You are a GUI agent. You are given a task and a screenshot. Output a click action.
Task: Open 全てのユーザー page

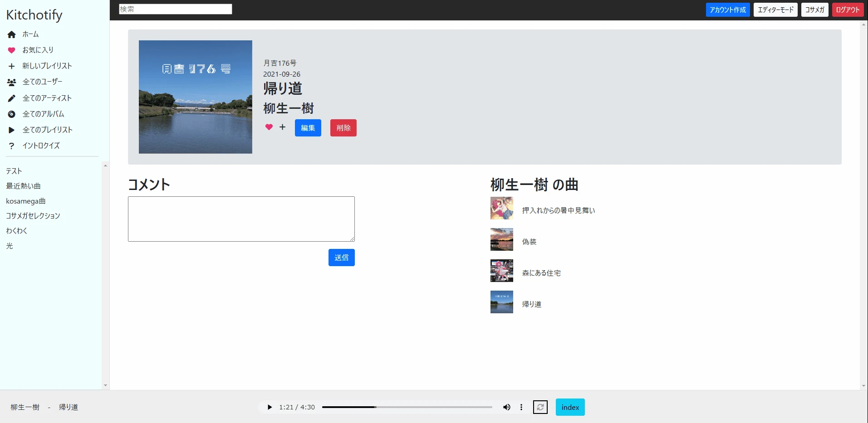pos(43,82)
